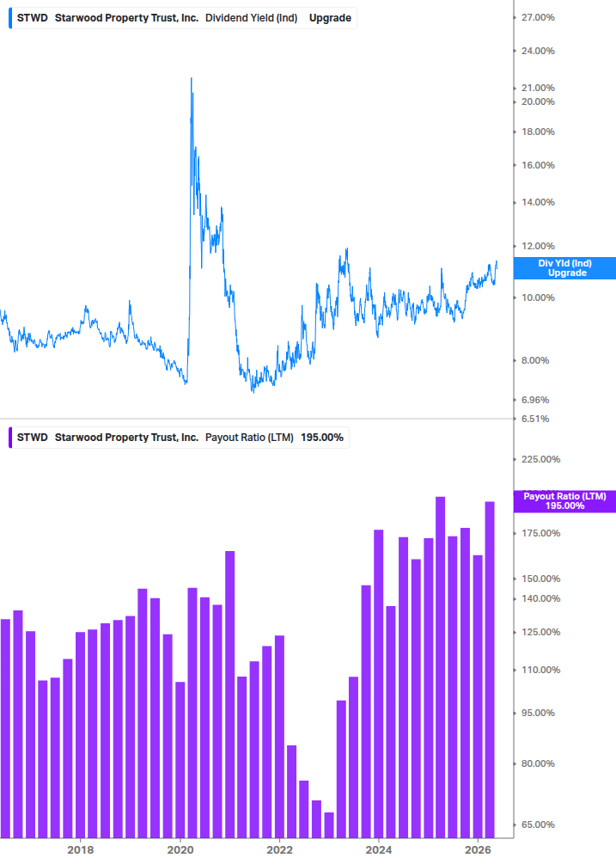
Task: Click the shortest payout ratio bar in early 2023
Action: [x=329, y=824]
